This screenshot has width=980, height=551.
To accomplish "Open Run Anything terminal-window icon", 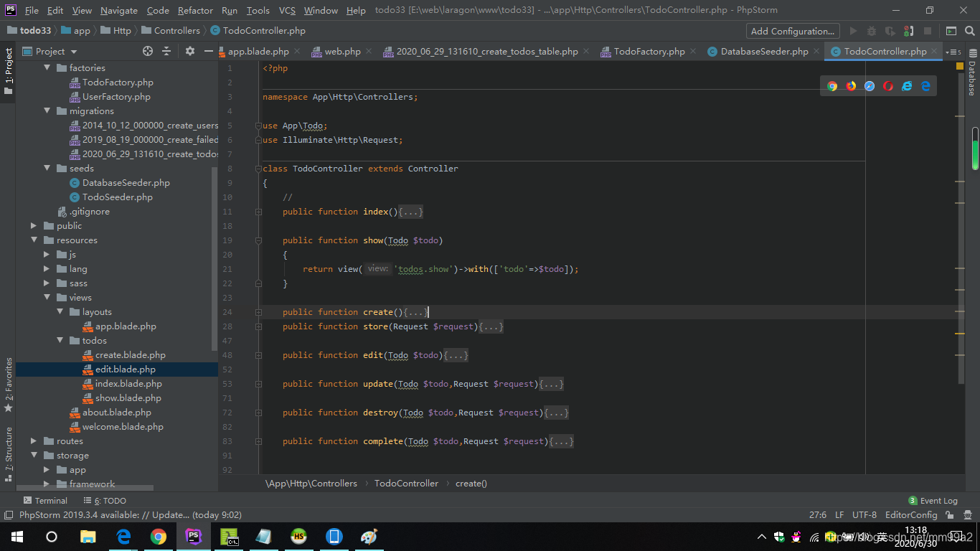I will click(x=951, y=31).
